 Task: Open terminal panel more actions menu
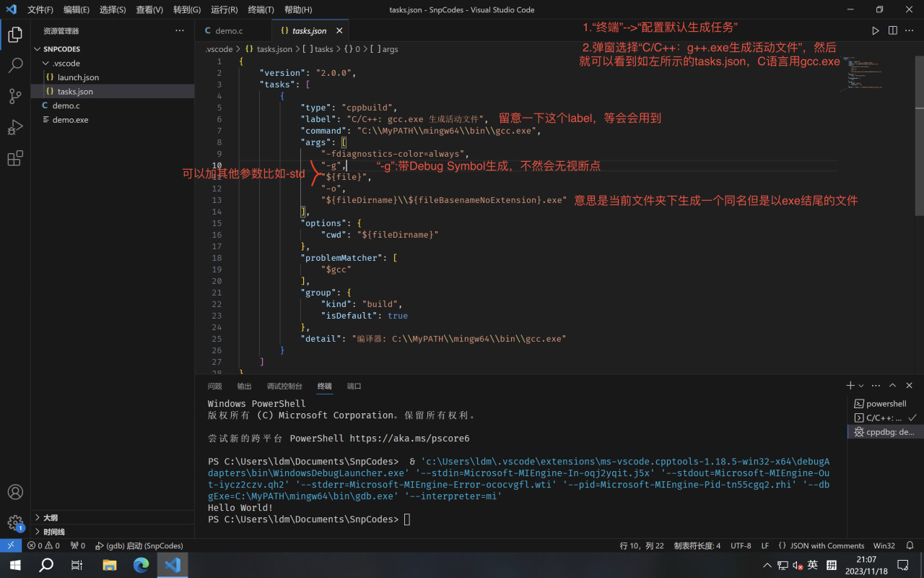pos(876,386)
